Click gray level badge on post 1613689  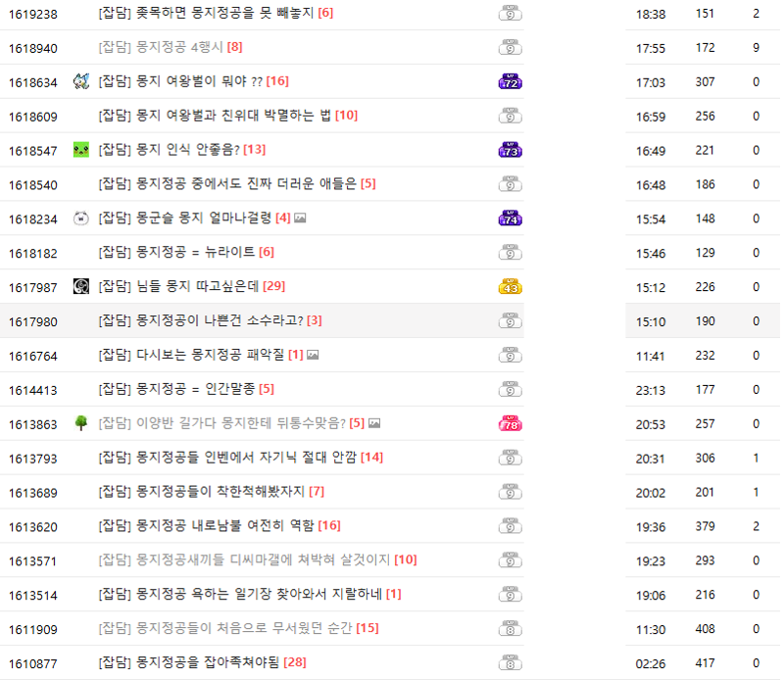coord(510,492)
